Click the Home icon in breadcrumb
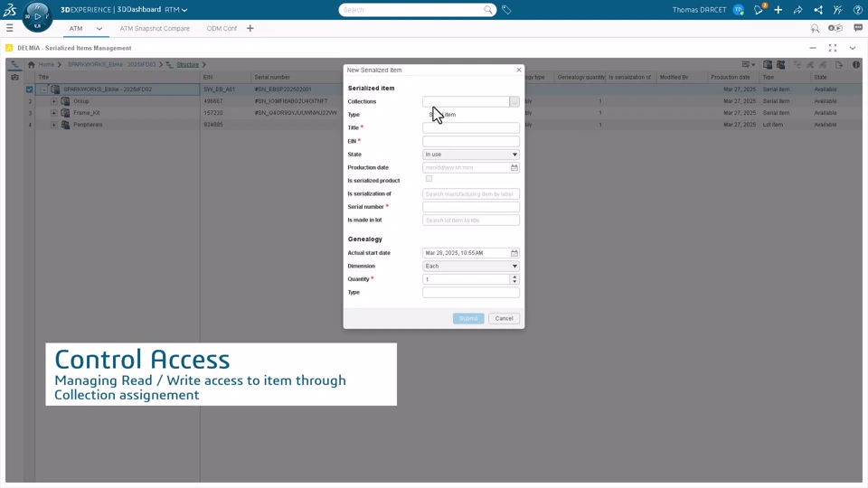Viewport: 868px width, 488px height. pyautogui.click(x=31, y=65)
